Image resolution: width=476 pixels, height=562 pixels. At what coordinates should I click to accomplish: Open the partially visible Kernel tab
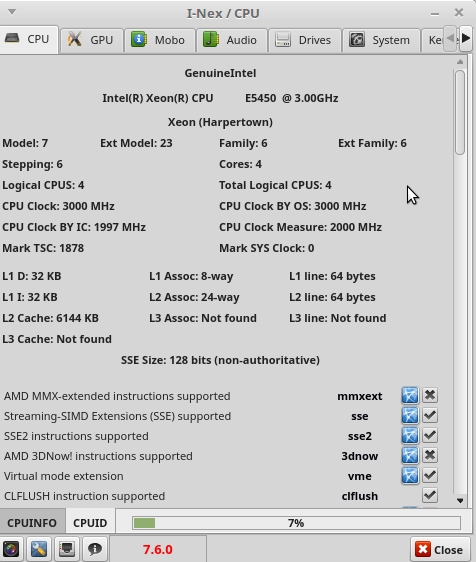click(x=434, y=40)
